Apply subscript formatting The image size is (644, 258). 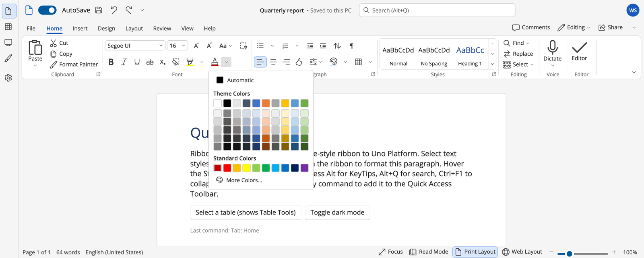pos(163,62)
